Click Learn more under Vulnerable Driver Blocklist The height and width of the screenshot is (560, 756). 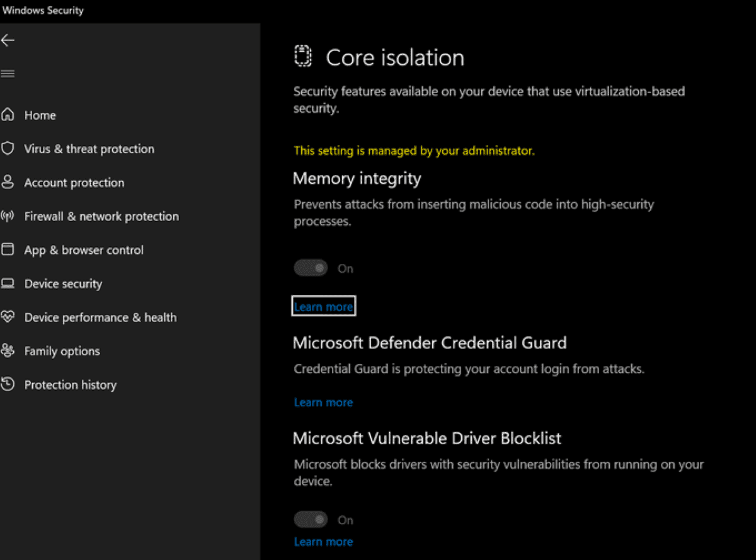323,541
